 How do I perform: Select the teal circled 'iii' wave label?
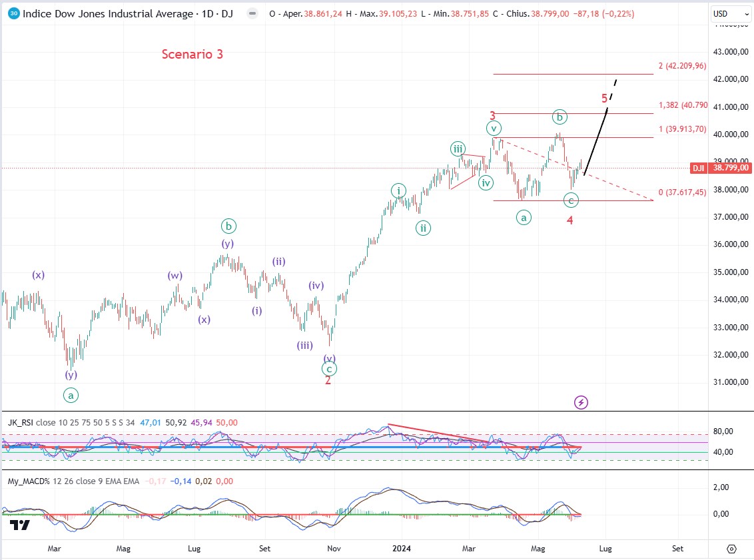click(458, 149)
